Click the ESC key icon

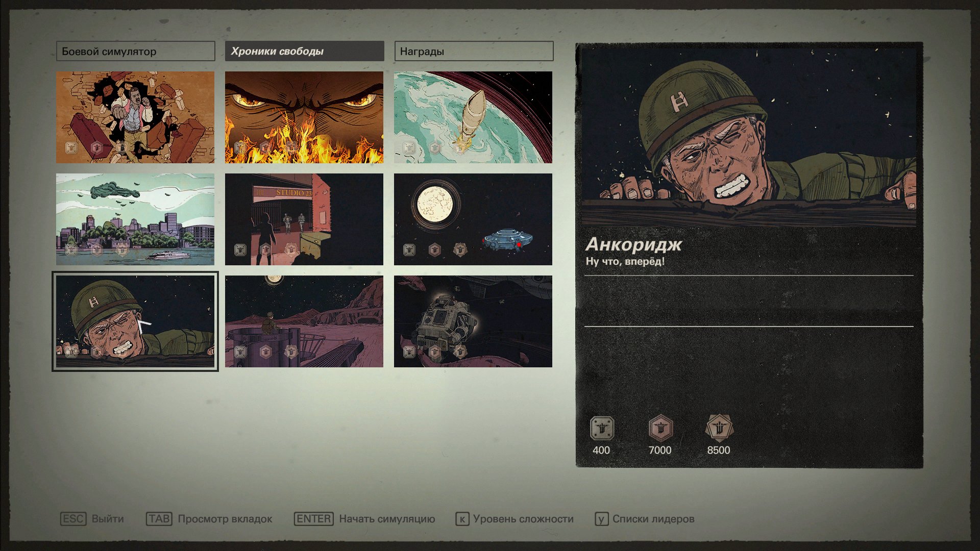tap(73, 519)
